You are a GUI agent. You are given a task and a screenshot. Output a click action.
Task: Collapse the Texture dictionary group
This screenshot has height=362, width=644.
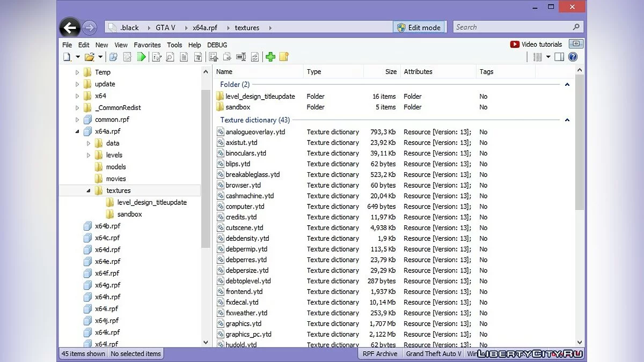point(567,120)
